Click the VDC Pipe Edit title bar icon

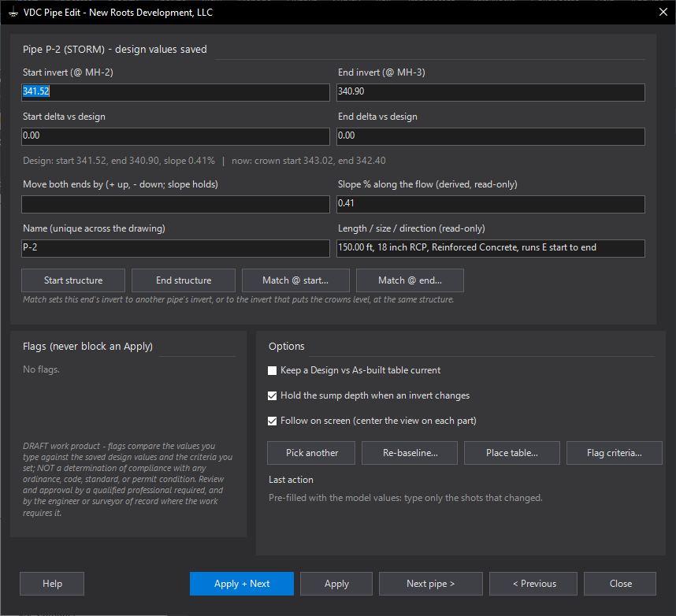[x=13, y=13]
